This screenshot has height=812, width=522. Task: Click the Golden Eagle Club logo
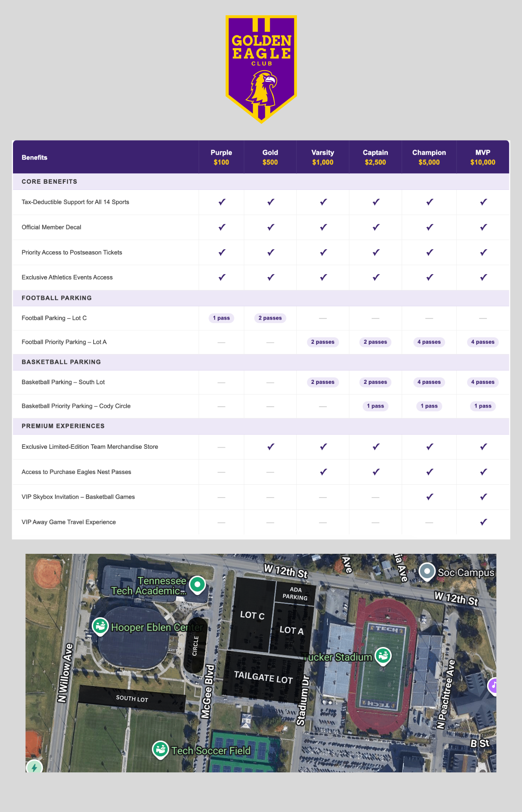click(x=261, y=69)
